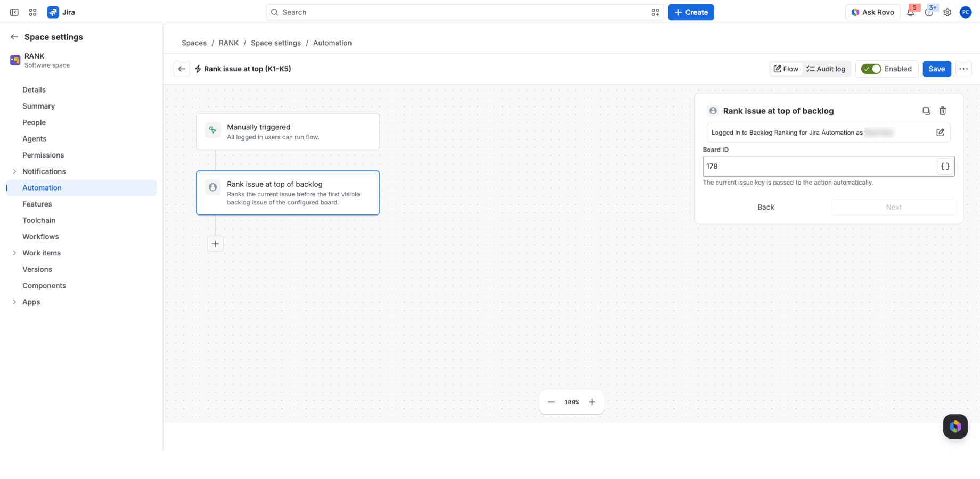This screenshot has height=479, width=980.
Task: Open Automation in the sidebar
Action: coord(81,187)
